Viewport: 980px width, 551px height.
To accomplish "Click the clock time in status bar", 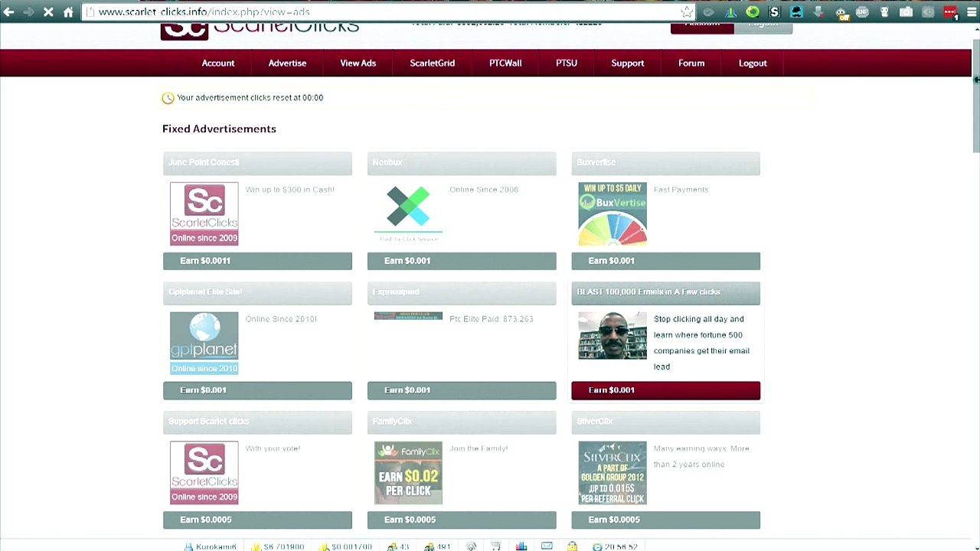I will (621, 546).
